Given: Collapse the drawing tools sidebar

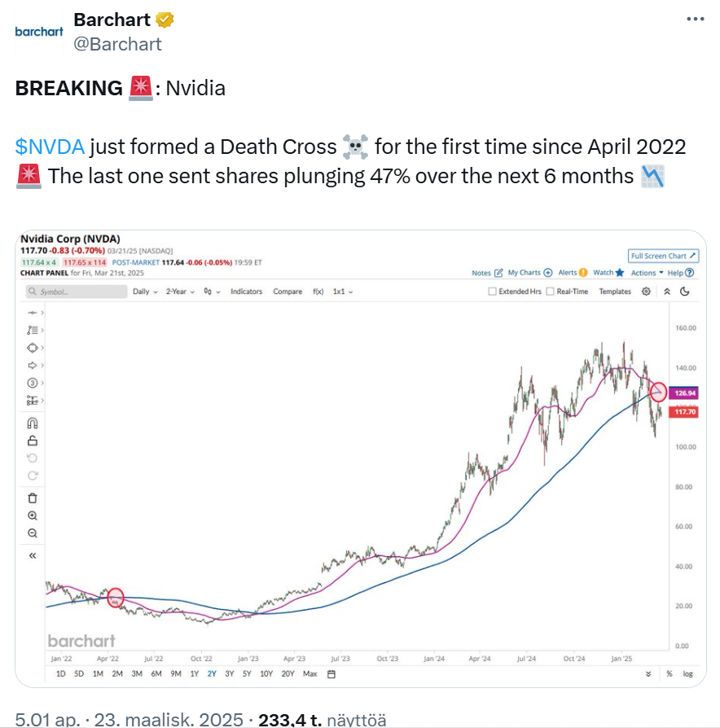Looking at the screenshot, I should (33, 555).
